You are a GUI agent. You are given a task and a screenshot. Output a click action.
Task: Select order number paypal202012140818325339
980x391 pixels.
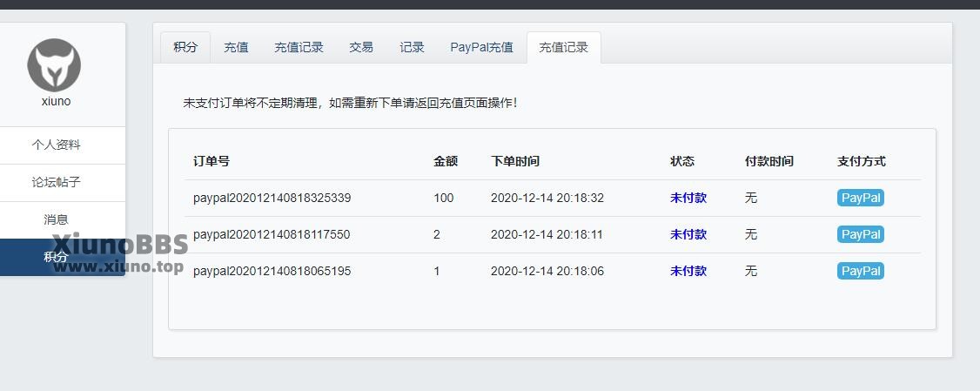tap(272, 199)
